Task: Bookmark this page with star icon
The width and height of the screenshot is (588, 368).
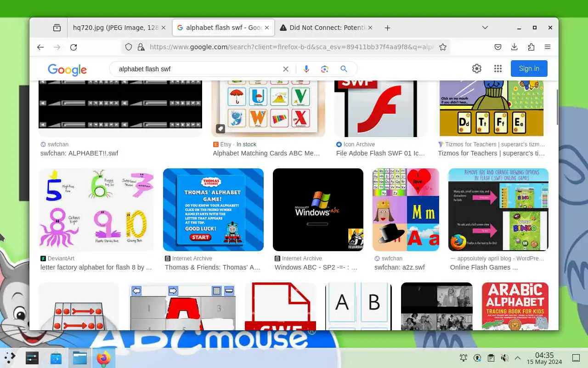Action: click(x=443, y=47)
